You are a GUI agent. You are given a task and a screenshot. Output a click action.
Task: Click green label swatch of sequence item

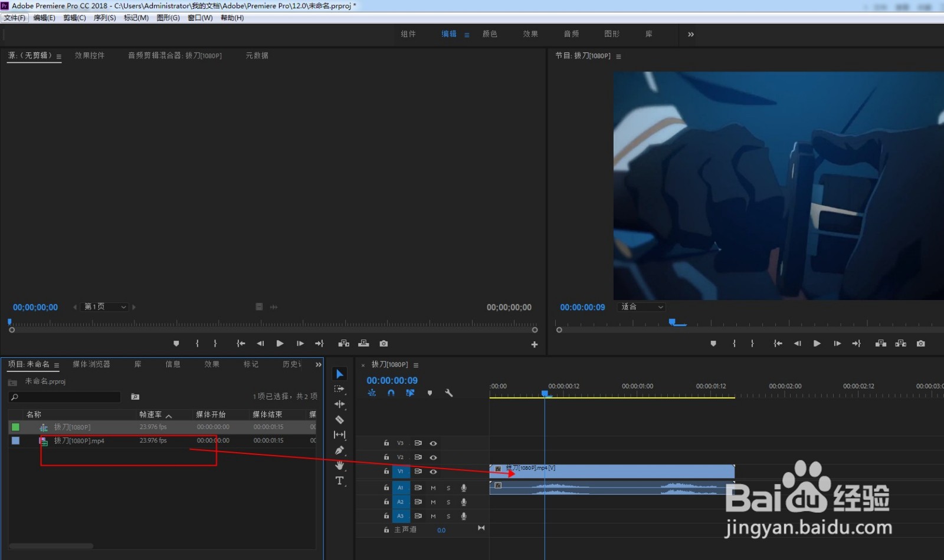coord(15,427)
